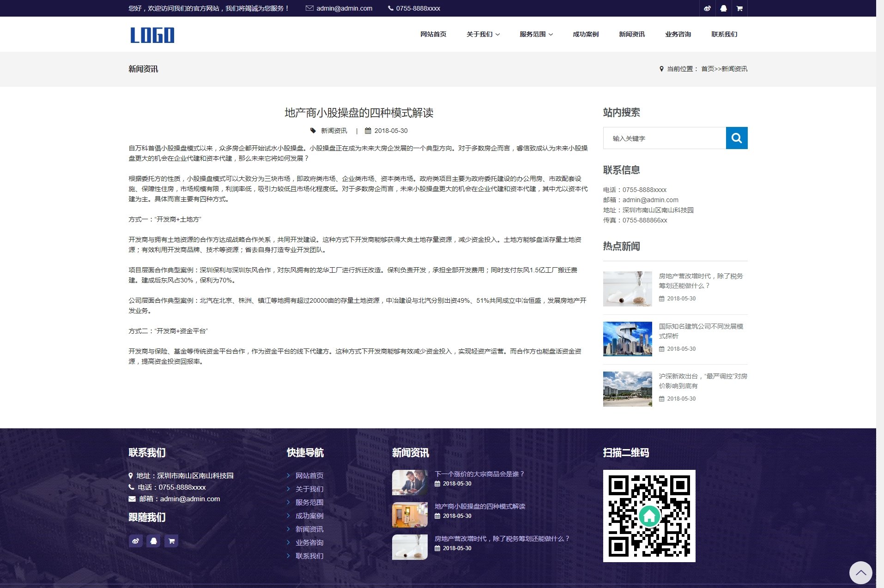Viewport: 884px width, 588px height.
Task: Click the 输入关键字 search input field
Action: pyautogui.click(x=664, y=138)
